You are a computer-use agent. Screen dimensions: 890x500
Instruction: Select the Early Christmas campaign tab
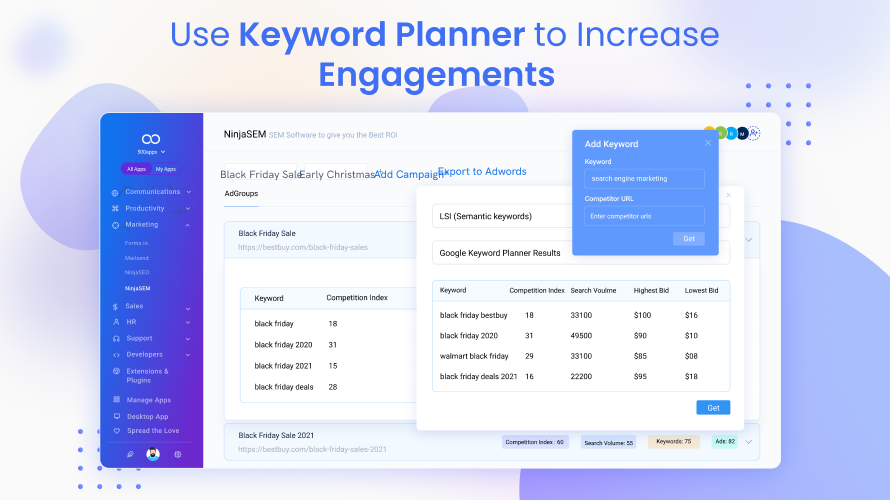coord(337,174)
